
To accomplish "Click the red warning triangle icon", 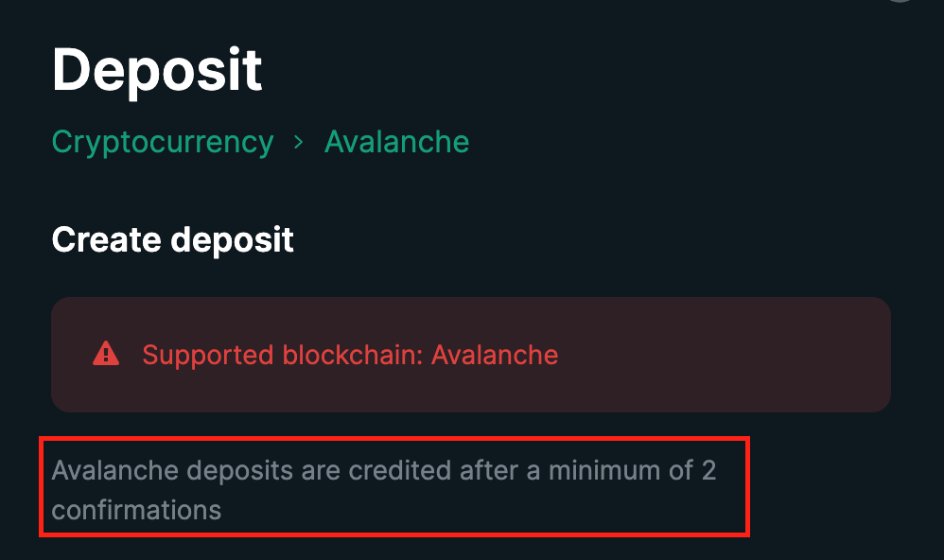I will point(106,354).
